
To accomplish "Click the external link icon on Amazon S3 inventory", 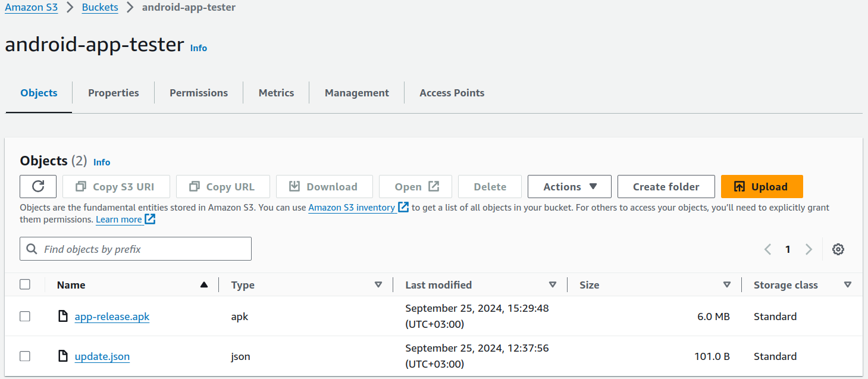I will (403, 207).
